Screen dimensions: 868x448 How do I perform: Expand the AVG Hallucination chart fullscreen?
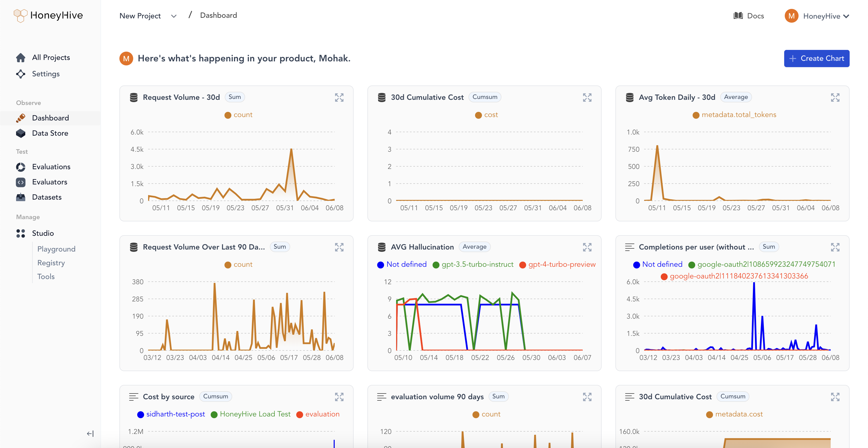[587, 248]
